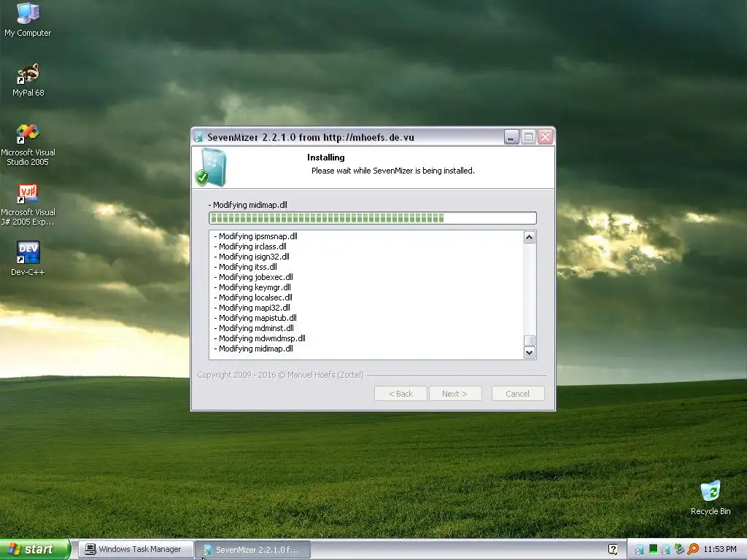Select log line "Modifying mdminst.dll"
Image resolution: width=747 pixels, height=560 pixels.
255,328
